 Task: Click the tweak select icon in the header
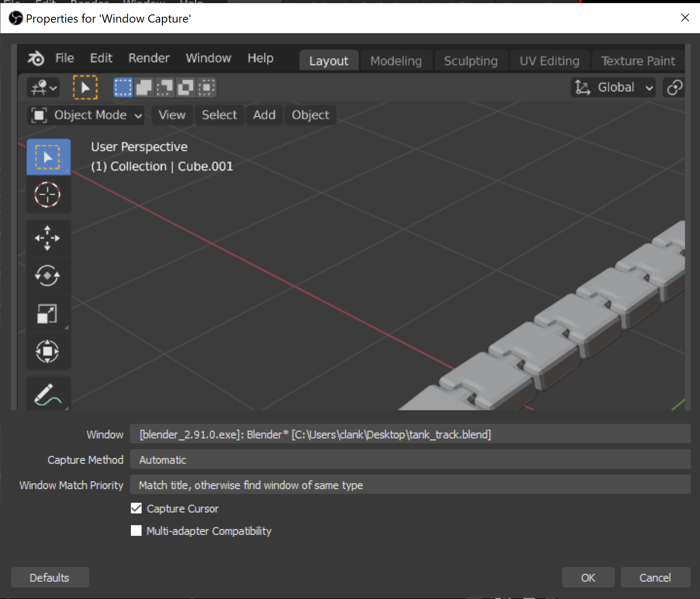[x=85, y=87]
